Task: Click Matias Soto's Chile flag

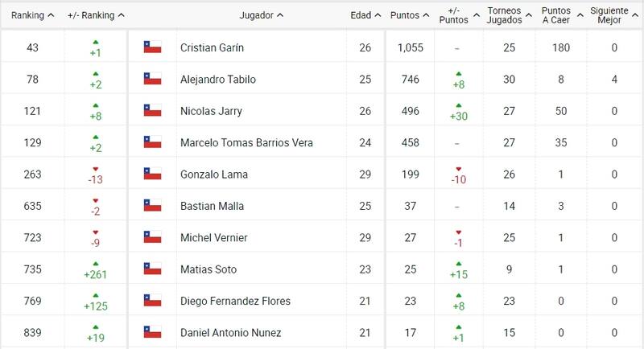Action: click(x=152, y=269)
